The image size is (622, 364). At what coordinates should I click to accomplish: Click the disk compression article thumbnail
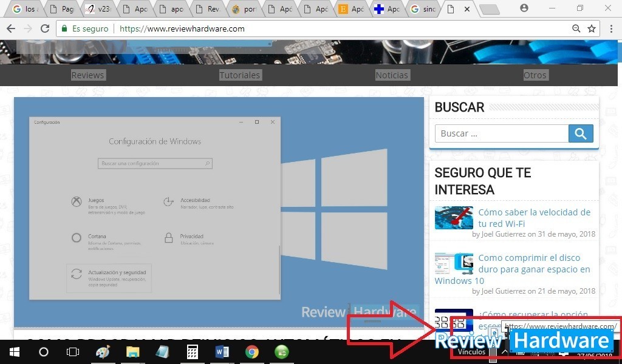pyautogui.click(x=454, y=263)
